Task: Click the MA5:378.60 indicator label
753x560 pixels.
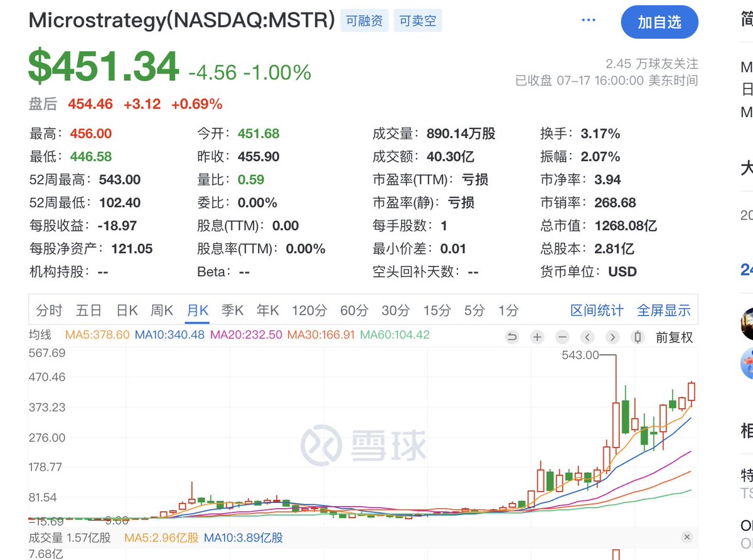Action: [x=97, y=335]
